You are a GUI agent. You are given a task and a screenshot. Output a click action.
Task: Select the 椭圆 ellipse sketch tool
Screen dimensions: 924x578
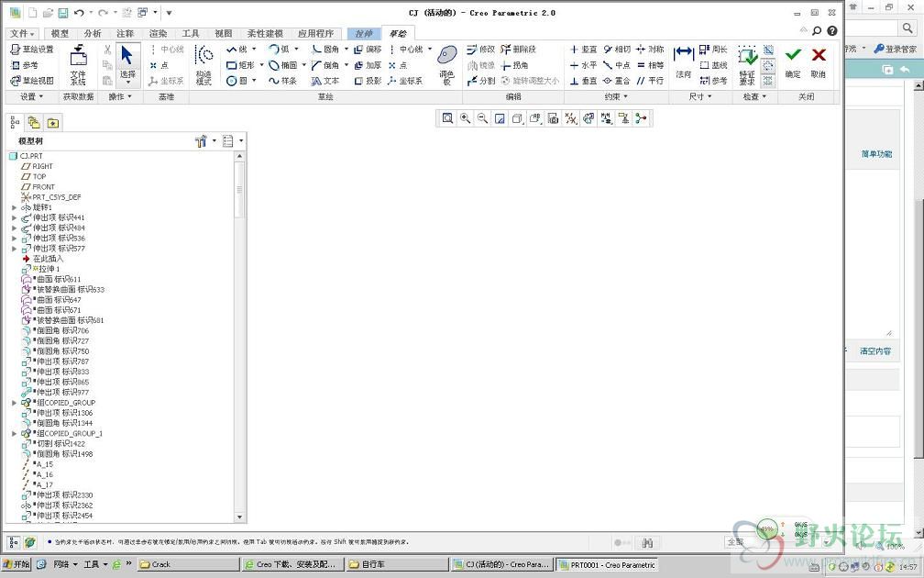(283, 65)
